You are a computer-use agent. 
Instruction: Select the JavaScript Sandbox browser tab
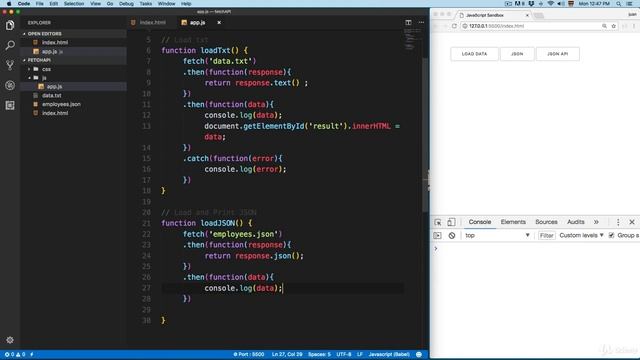(x=493, y=15)
